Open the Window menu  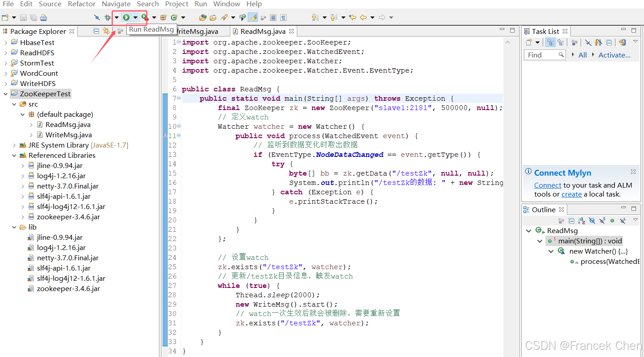(227, 4)
